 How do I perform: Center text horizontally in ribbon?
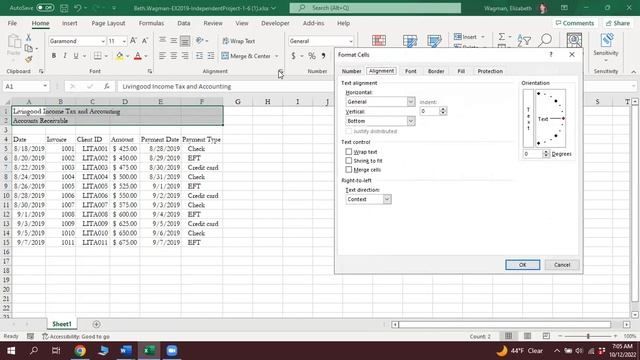pos(173,56)
